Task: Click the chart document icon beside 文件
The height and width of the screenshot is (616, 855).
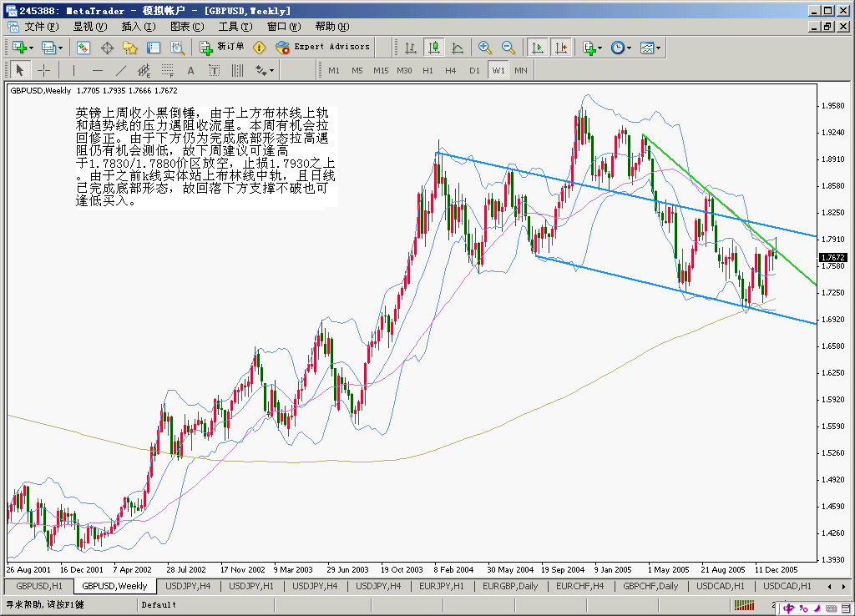Action: coord(13,26)
